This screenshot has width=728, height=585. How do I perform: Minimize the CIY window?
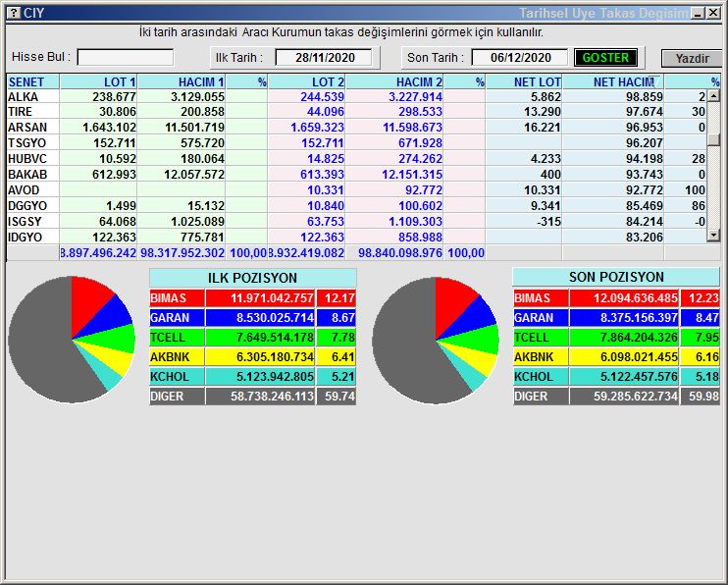698,13
